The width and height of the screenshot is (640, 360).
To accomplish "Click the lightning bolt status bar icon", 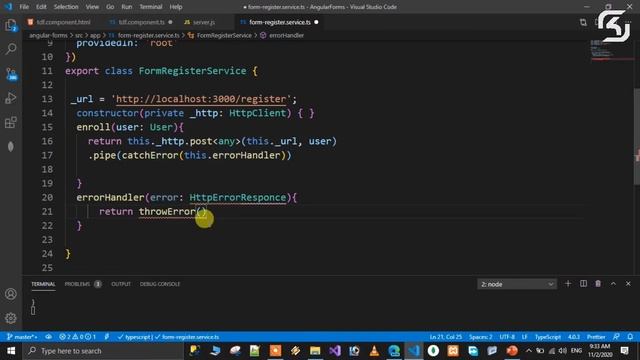I will click(107, 337).
